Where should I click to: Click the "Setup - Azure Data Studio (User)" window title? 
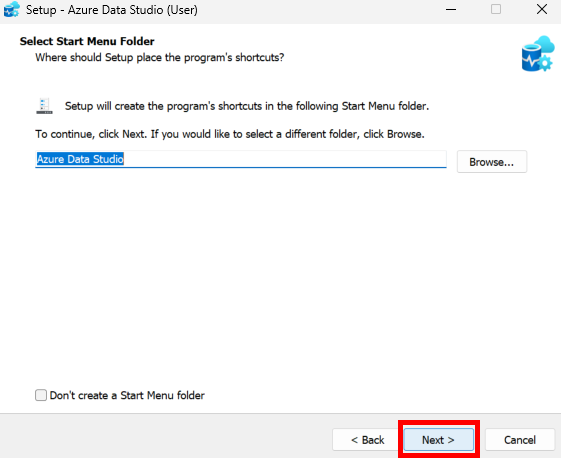[112, 10]
